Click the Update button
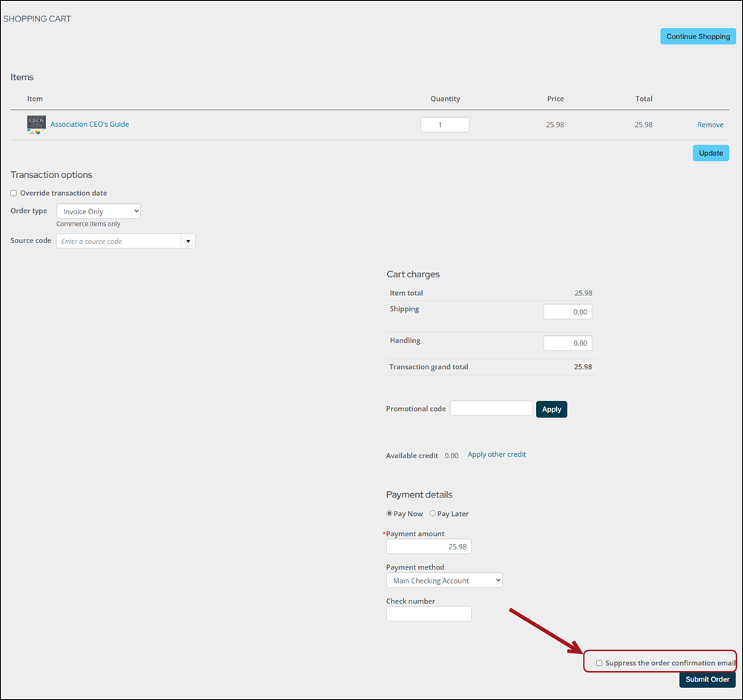The image size is (743, 700). point(711,153)
